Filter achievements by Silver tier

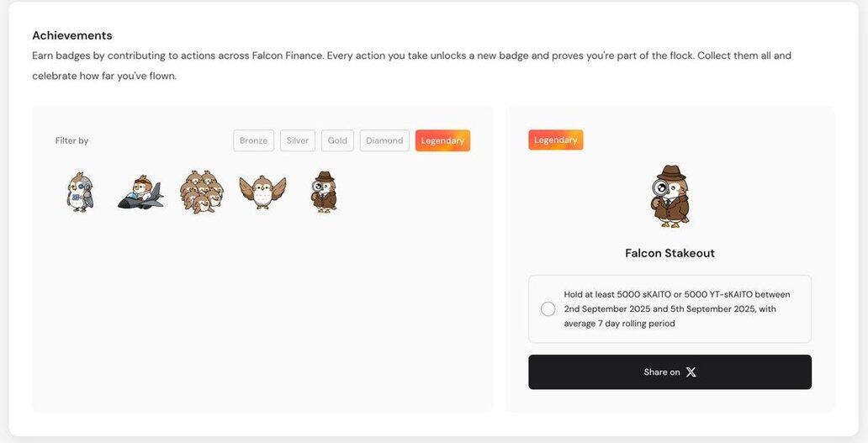point(297,140)
